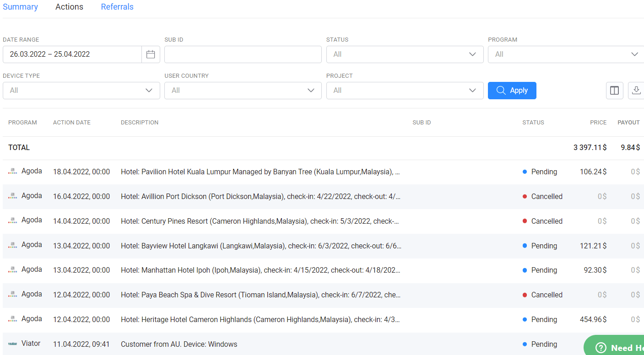
Task: Open the Referrals tab
Action: coord(117,7)
